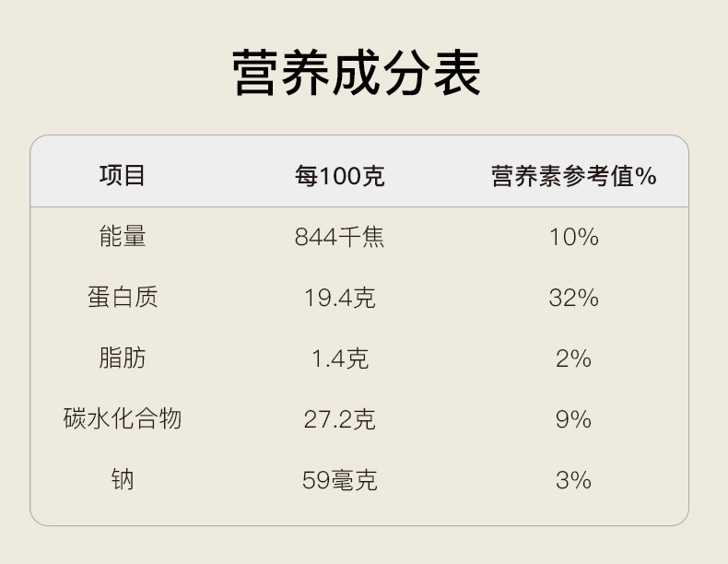
Task: Select the 蛋白质 row label
Action: (x=123, y=297)
